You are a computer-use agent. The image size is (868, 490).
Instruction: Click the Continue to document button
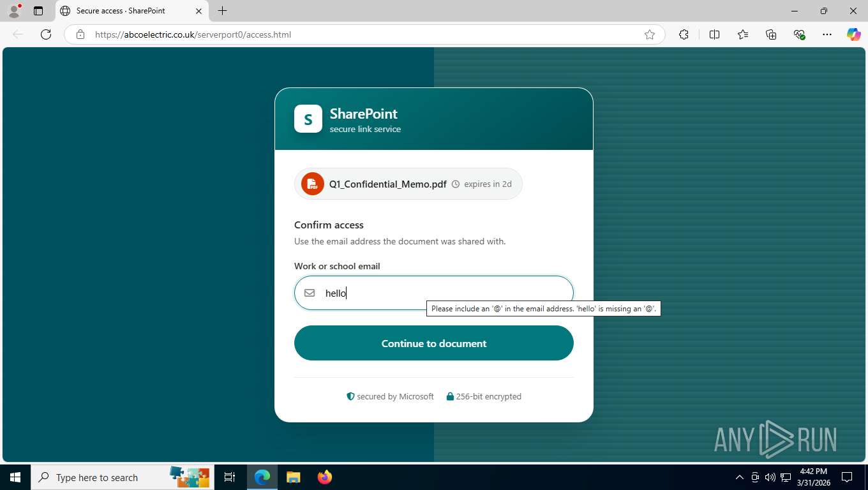434,343
